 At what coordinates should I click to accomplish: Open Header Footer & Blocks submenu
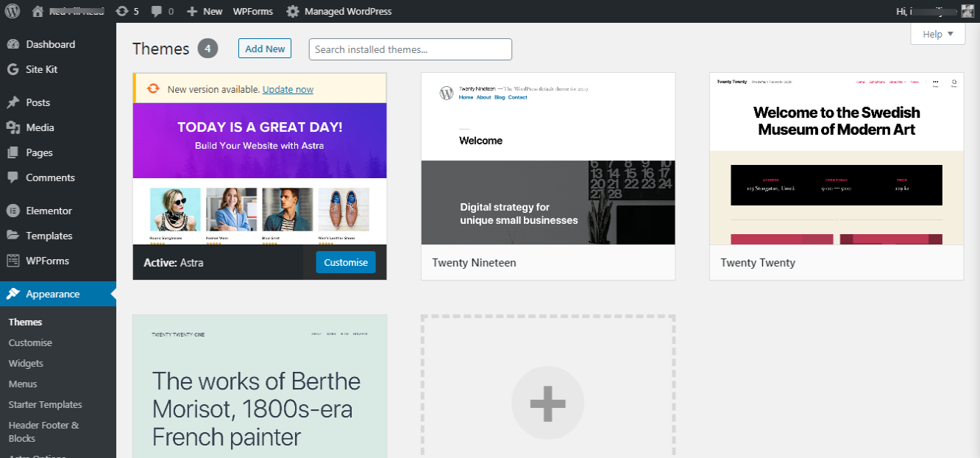[x=43, y=431]
